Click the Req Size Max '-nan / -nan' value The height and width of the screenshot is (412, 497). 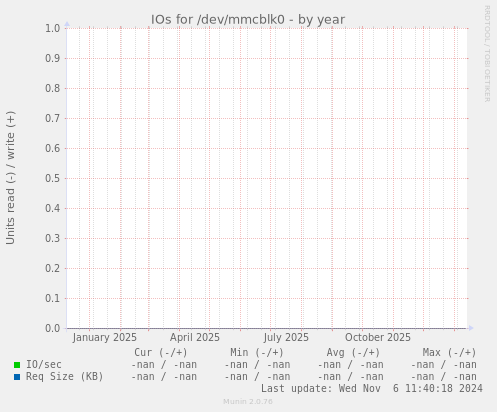click(443, 377)
